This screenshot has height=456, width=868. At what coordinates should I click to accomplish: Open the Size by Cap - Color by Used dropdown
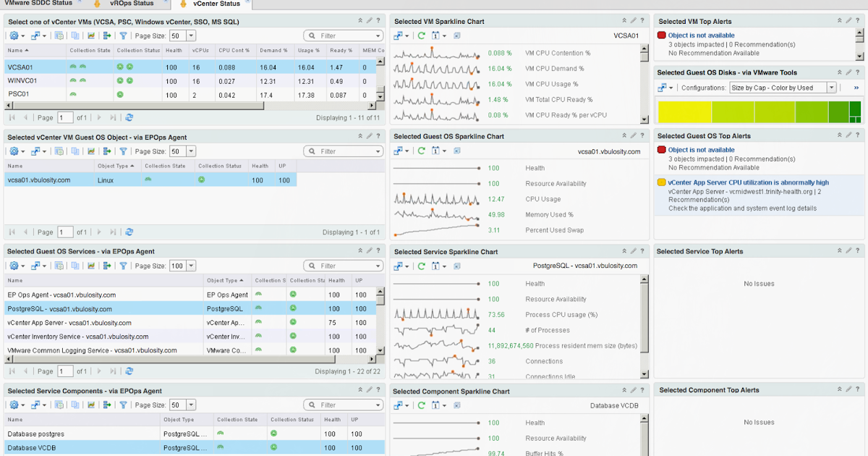click(832, 88)
